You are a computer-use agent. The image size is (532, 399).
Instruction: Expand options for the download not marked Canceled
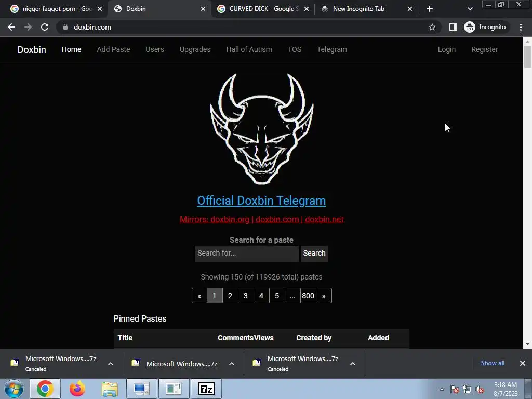pyautogui.click(x=232, y=364)
